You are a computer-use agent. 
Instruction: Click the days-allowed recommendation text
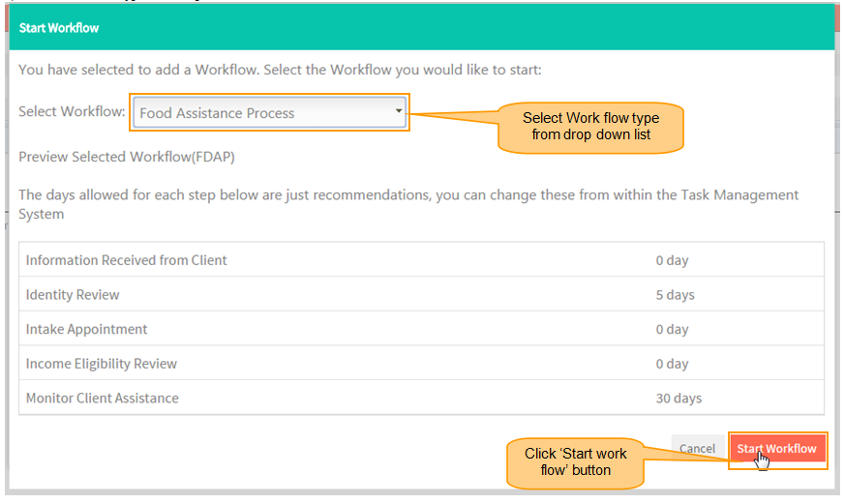(x=408, y=204)
